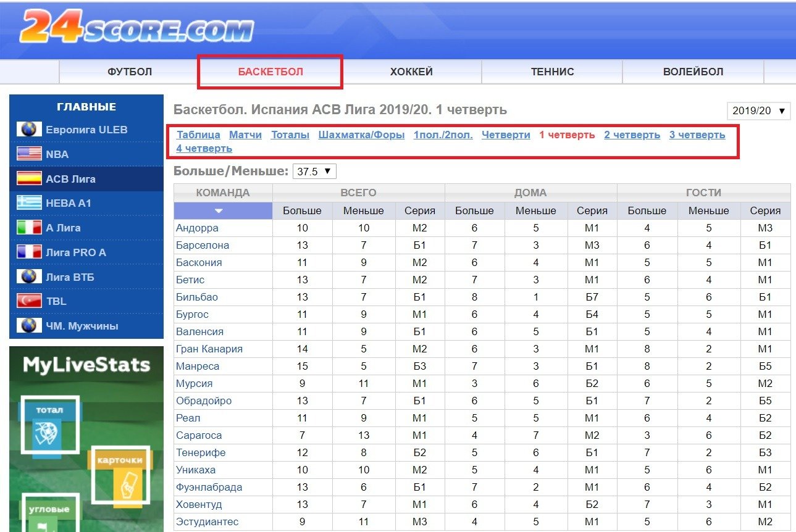Open the 3 четверть link
This screenshot has width=796, height=532.
697,135
